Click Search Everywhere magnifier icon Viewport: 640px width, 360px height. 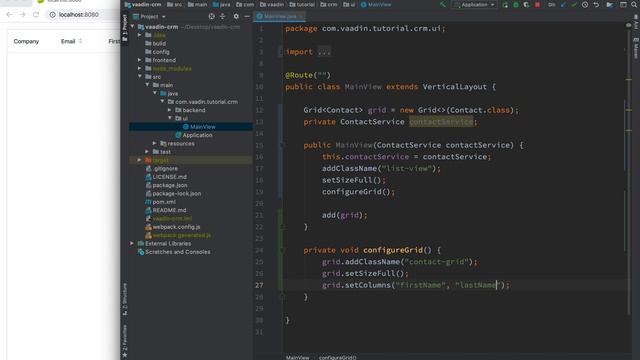coord(634,4)
